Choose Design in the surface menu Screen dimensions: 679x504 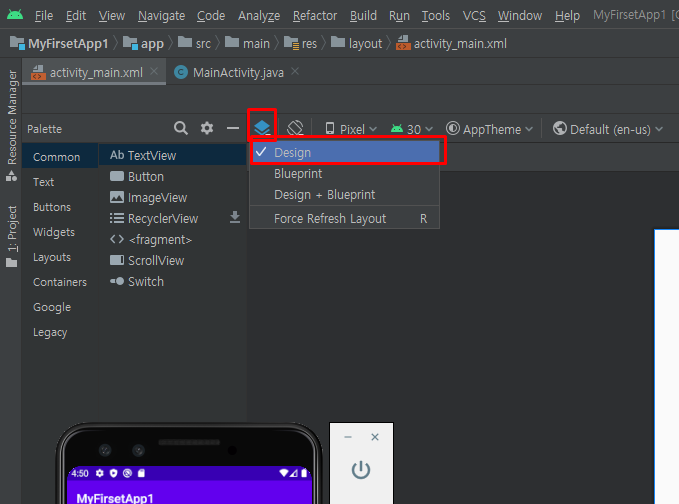point(346,152)
